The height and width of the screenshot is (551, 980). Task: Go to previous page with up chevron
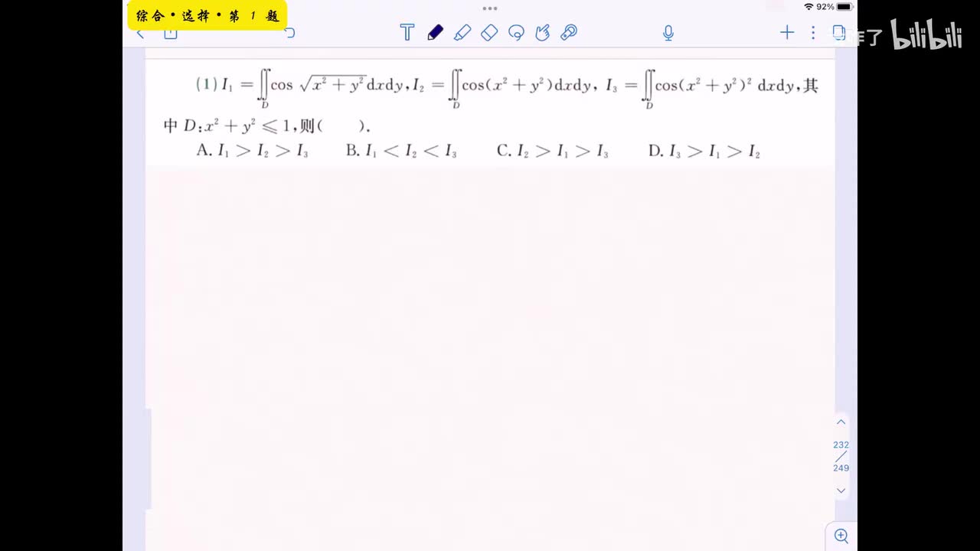pos(841,422)
